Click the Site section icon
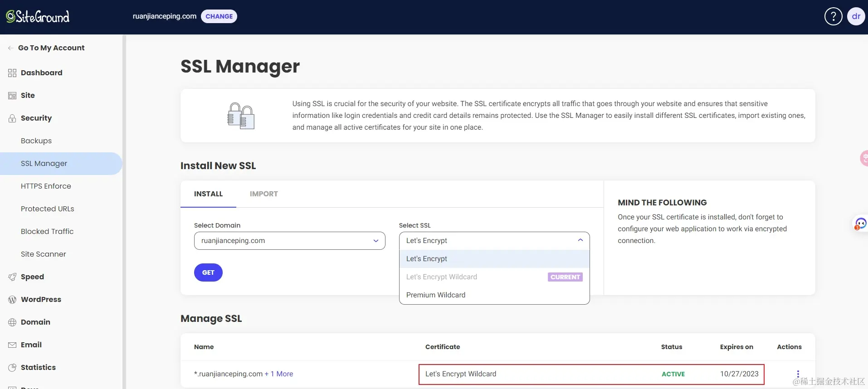Screen dimensions: 868x389 [12, 96]
